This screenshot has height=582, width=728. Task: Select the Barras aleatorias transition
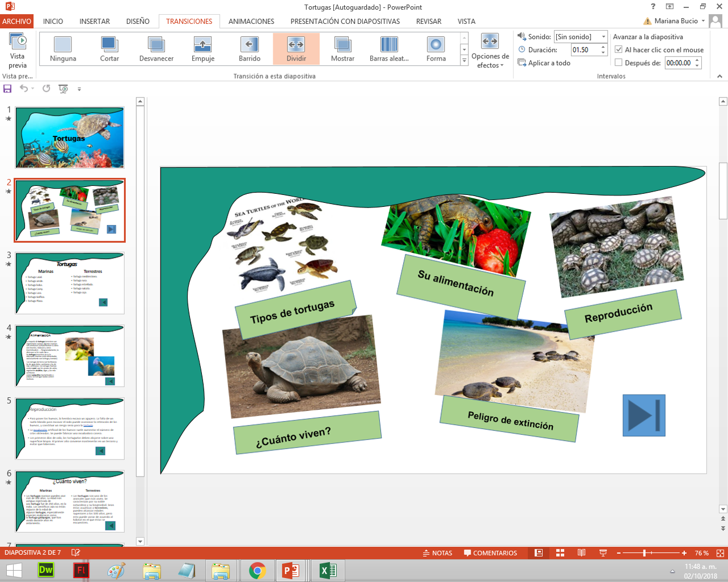click(389, 48)
